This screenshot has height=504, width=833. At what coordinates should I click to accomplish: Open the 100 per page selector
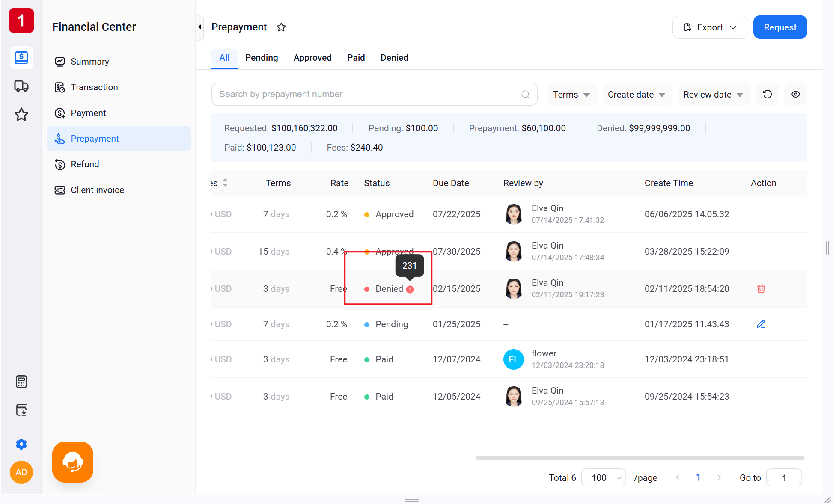coord(604,477)
